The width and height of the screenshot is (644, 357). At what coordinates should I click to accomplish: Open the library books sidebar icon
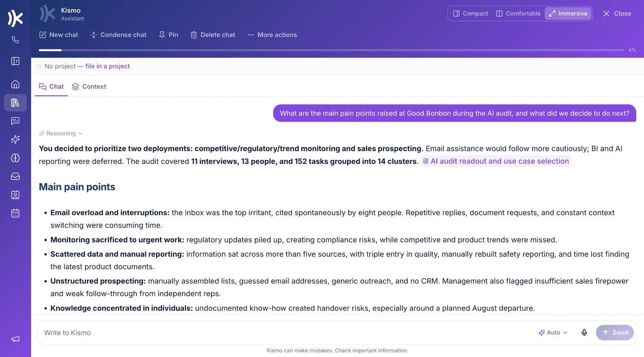coord(15,103)
